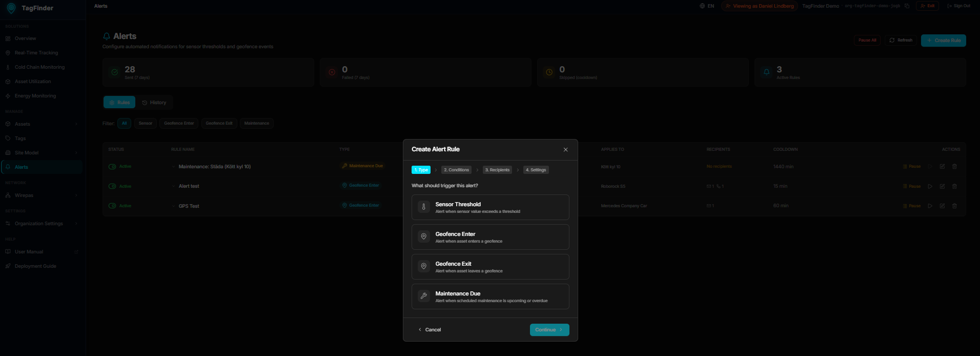Viewport: 980px width, 356px height.
Task: Select the 1. Type step
Action: point(421,170)
